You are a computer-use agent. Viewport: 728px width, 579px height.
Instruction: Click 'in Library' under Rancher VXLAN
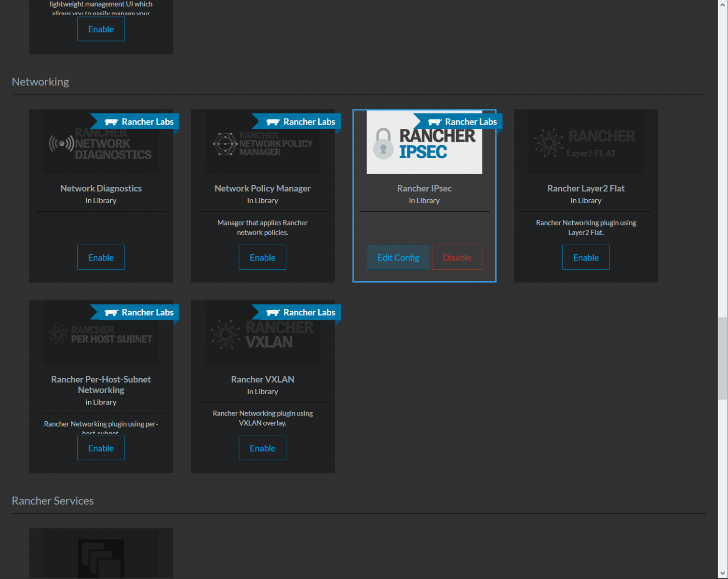[262, 391]
